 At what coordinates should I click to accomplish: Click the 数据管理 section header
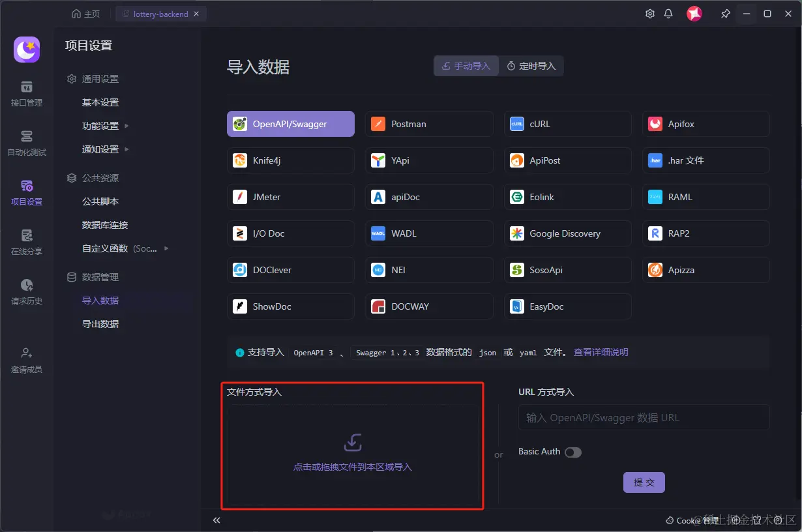tap(93, 277)
